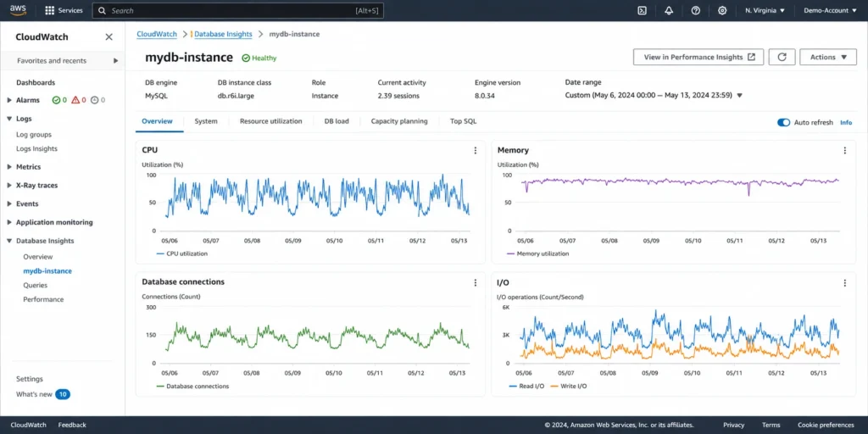This screenshot has width=868, height=434.
Task: Click Feedback in the footer
Action: click(72, 426)
